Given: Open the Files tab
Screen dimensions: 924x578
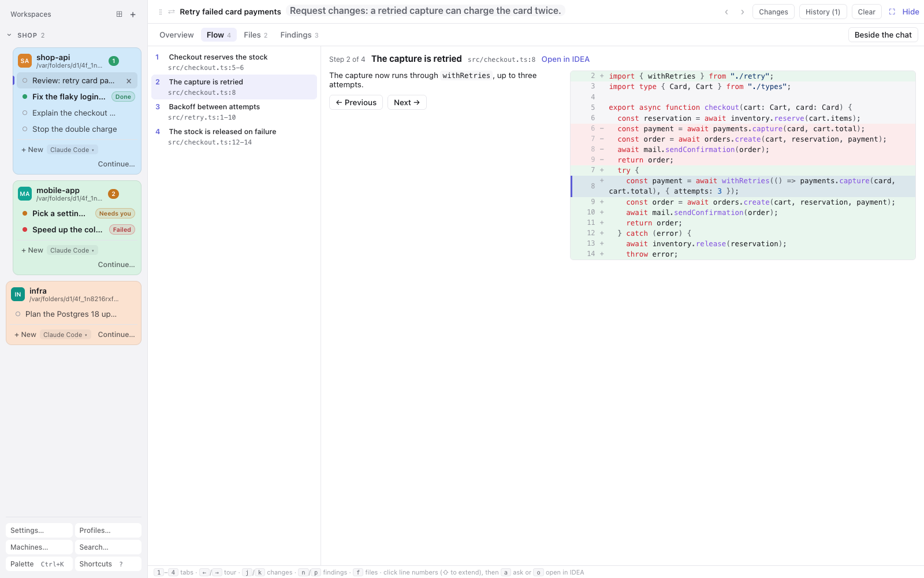Looking at the screenshot, I should click(x=256, y=35).
